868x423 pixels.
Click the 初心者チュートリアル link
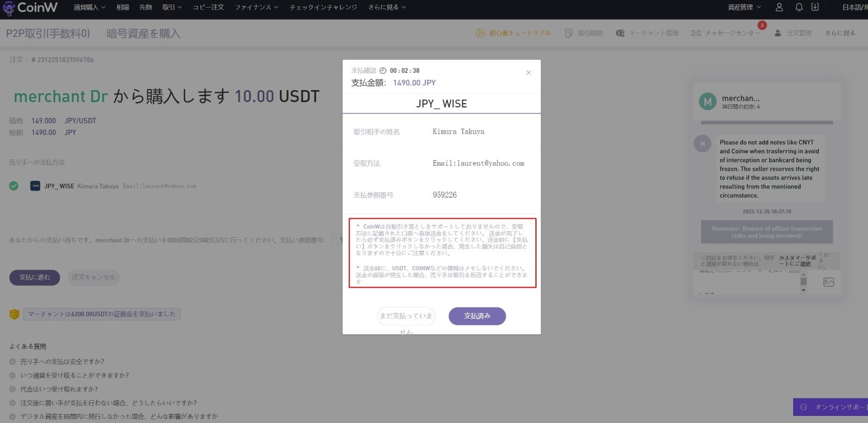click(520, 33)
